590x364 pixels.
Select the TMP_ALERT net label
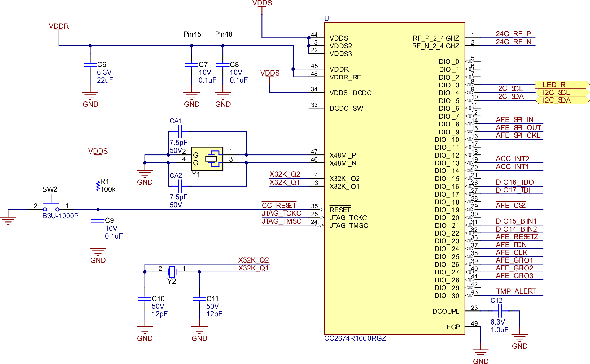pos(515,291)
